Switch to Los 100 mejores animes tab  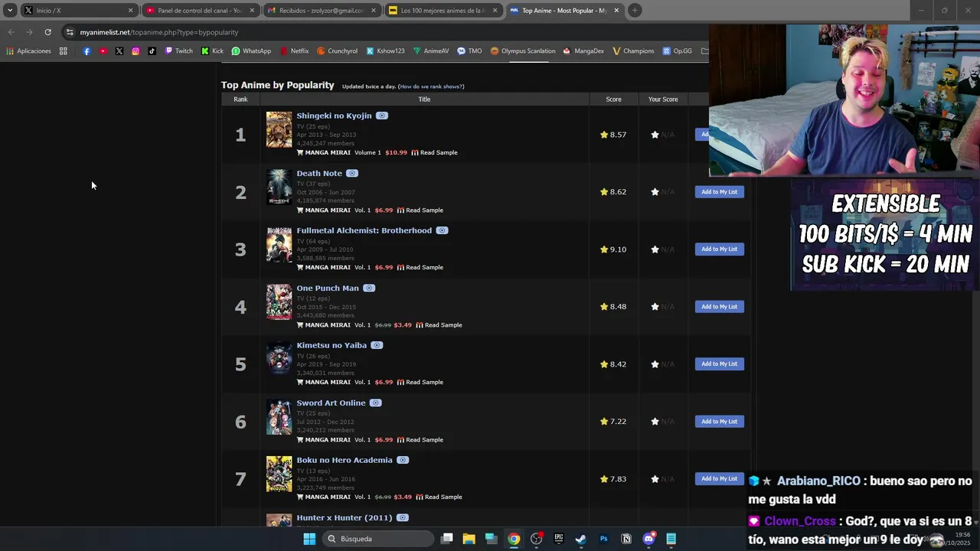tap(443, 11)
